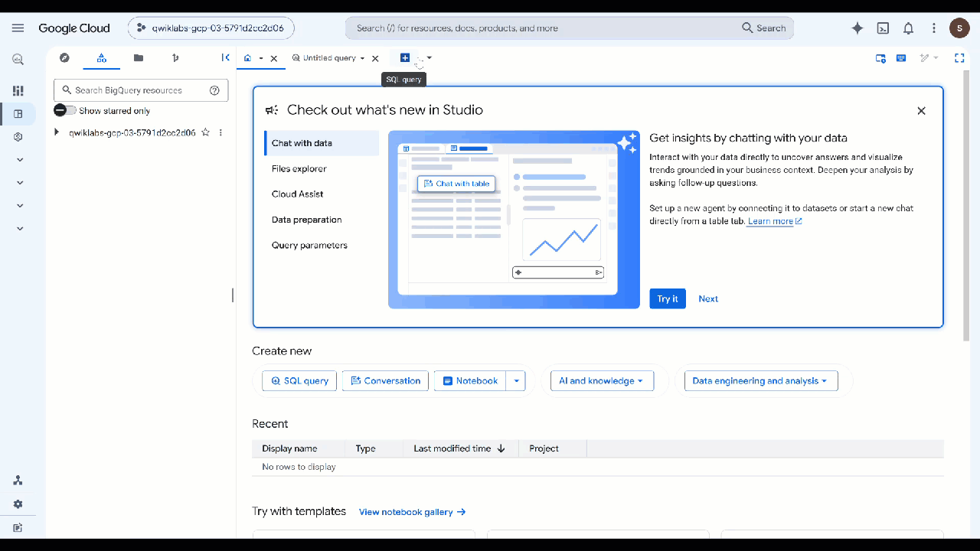Screen dimensions: 980x551
Task: Toggle Show starred only switch
Action: tap(65, 110)
